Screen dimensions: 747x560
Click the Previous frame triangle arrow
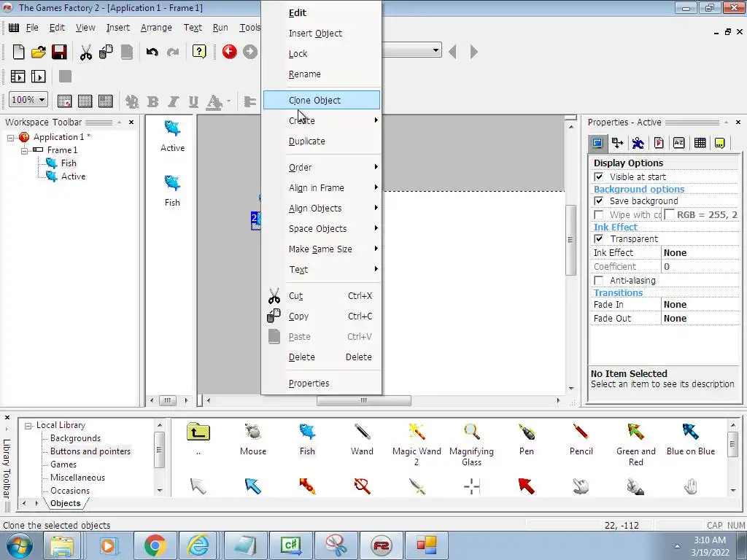point(452,52)
